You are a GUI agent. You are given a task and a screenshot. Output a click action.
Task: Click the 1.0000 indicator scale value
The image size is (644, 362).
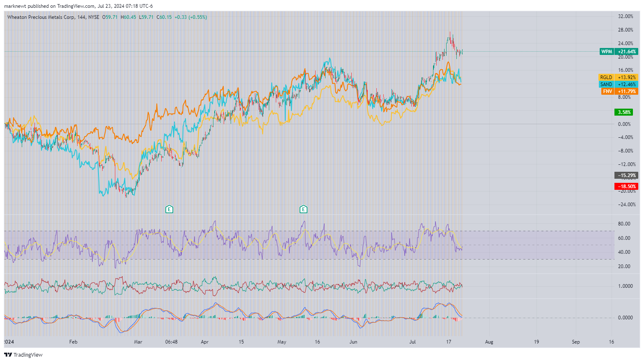click(625, 286)
